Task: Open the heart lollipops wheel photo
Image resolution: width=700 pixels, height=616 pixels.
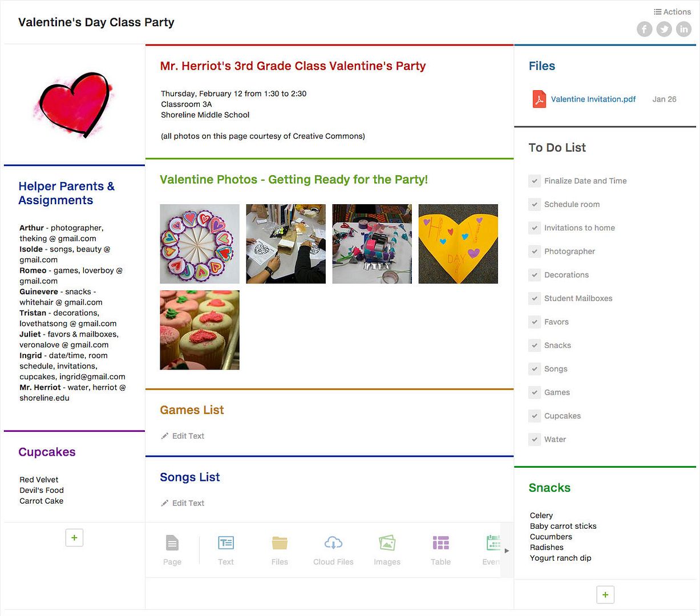Action: point(200,244)
